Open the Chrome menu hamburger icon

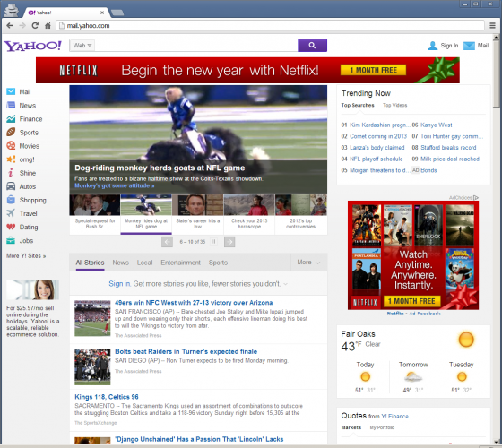(x=493, y=26)
